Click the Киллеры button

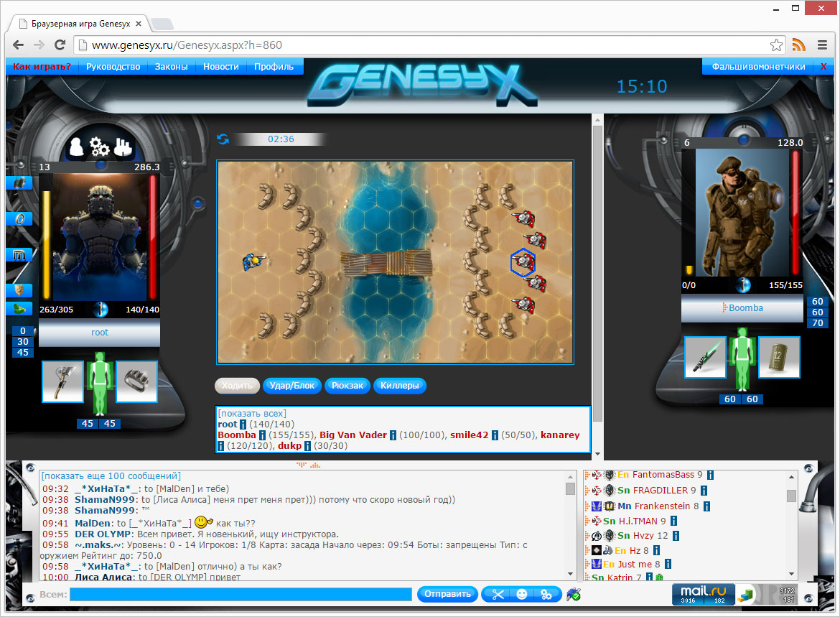click(400, 386)
